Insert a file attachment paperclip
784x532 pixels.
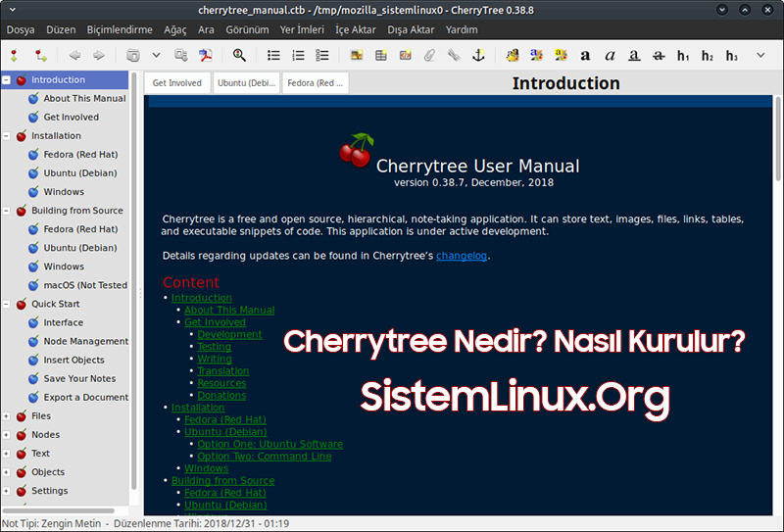[x=429, y=56]
